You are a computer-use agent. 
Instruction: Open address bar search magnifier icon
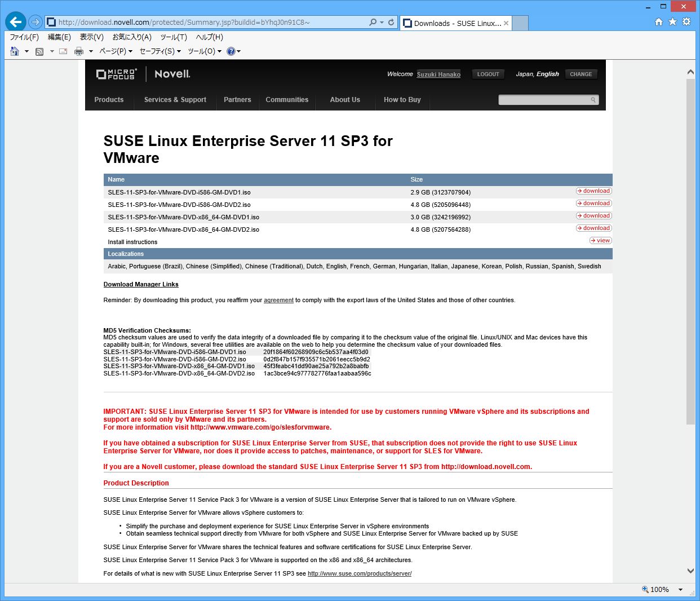pos(373,22)
